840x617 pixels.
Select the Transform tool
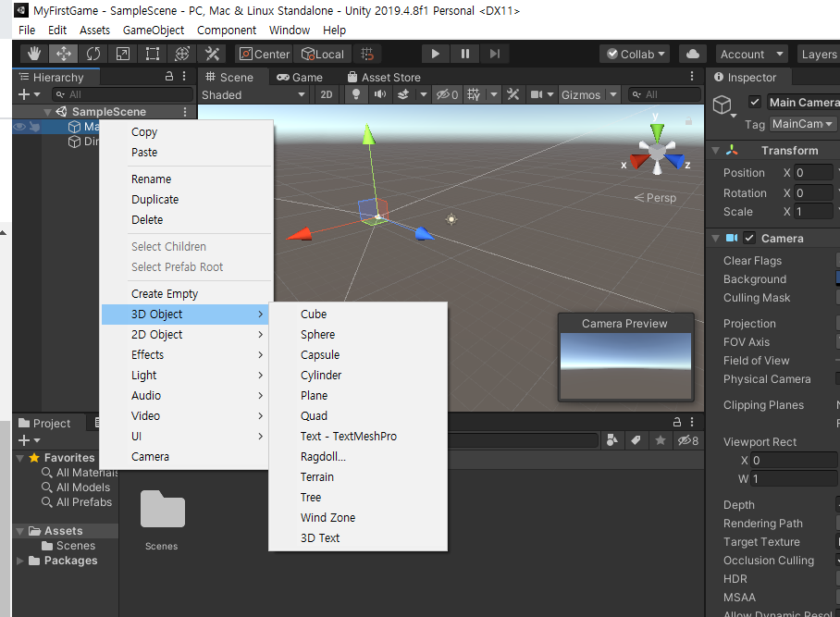coord(182,54)
